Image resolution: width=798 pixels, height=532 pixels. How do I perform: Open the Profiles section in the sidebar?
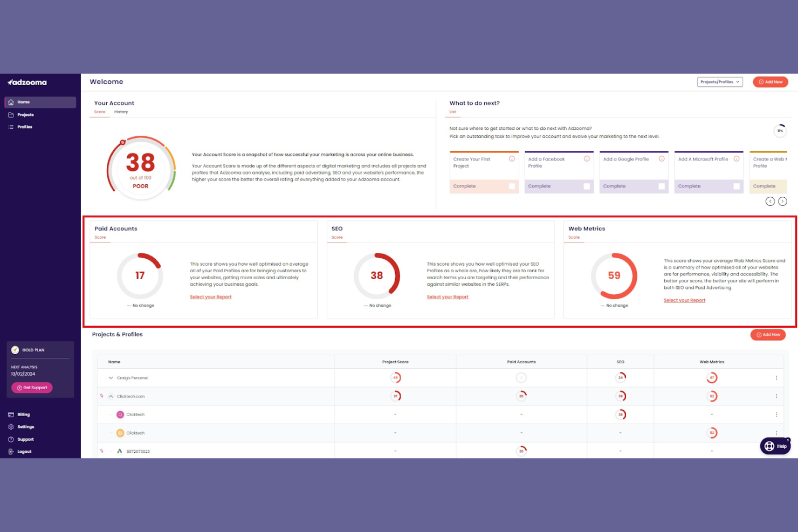click(24, 127)
